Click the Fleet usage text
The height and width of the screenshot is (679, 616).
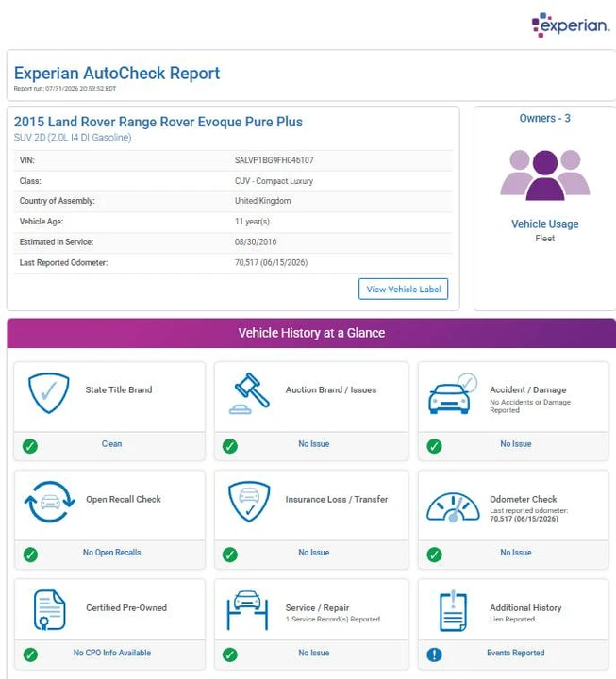[x=545, y=239]
